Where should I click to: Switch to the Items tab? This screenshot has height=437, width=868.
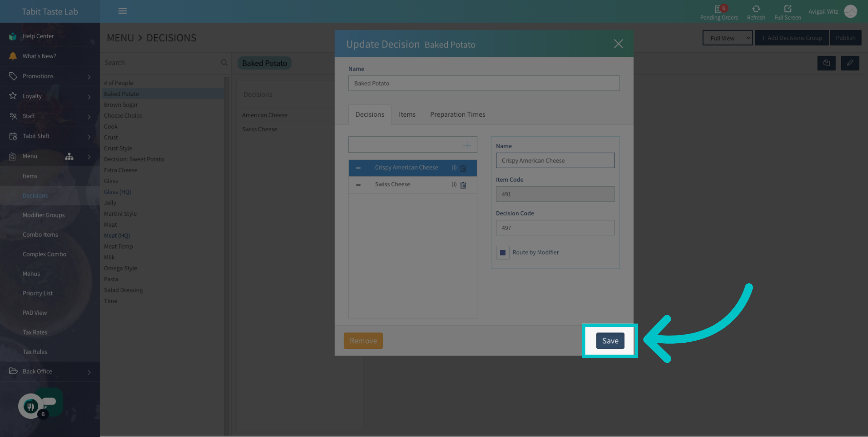(x=407, y=115)
